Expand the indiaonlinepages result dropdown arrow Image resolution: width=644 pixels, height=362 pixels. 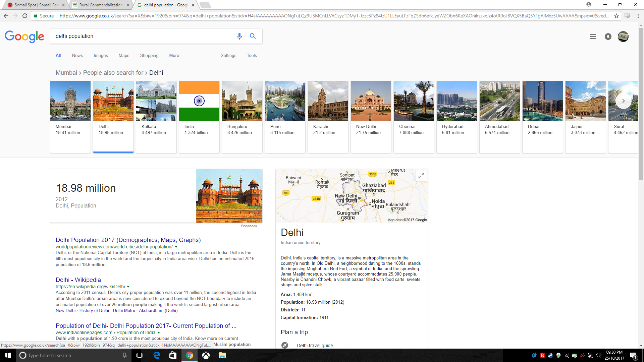pos(159,333)
